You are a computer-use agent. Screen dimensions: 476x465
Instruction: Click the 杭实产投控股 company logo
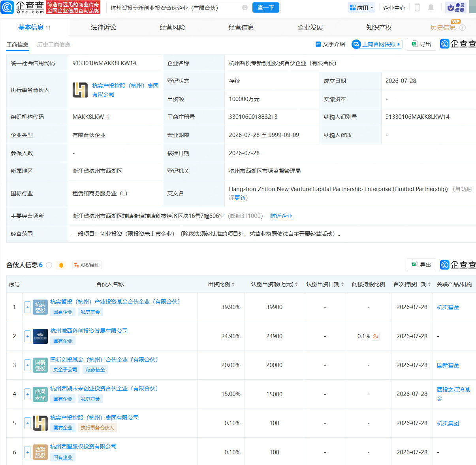click(x=80, y=90)
